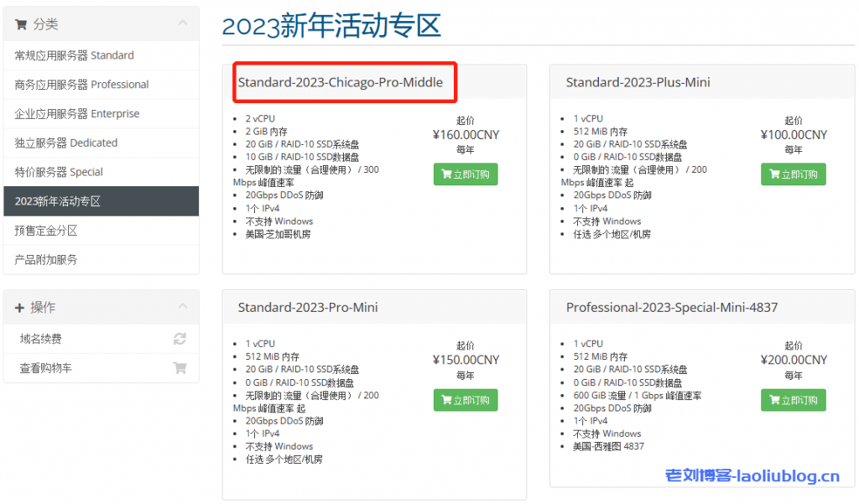Collapse the 操作 operations panel
This screenshot has height=504, width=859.
tap(182, 305)
